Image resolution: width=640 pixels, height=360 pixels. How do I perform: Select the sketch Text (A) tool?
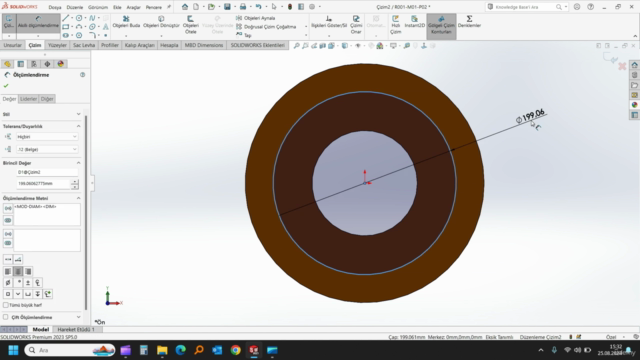click(105, 27)
